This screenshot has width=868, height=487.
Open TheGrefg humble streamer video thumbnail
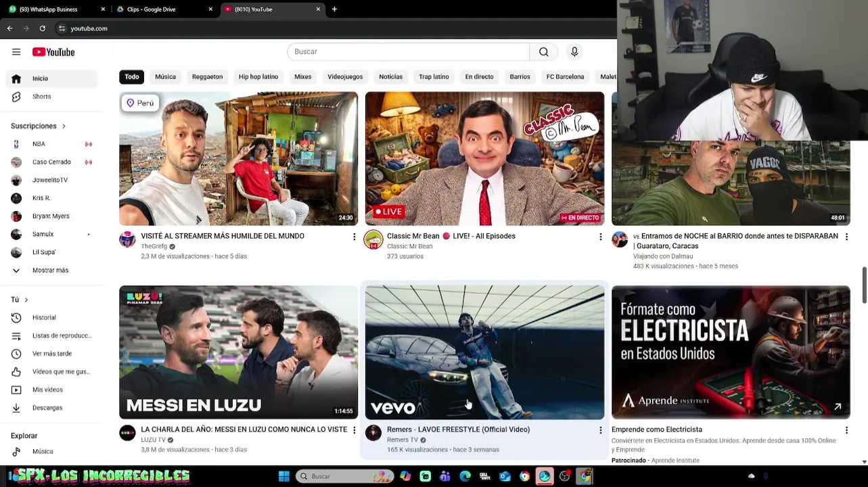click(x=238, y=158)
